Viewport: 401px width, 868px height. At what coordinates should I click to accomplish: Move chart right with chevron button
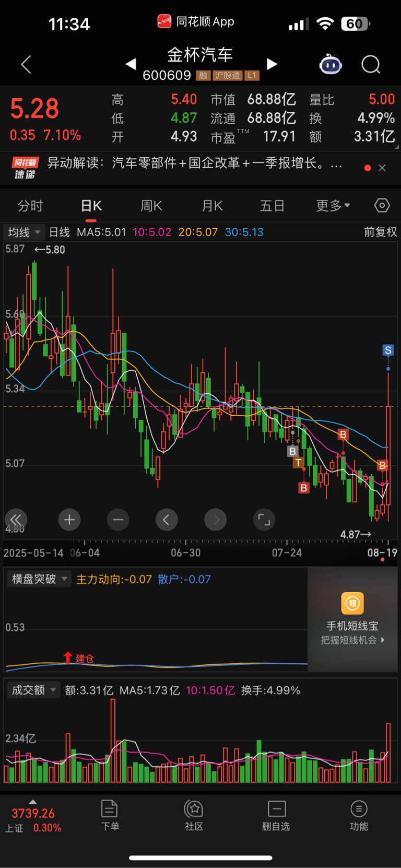coord(216,520)
